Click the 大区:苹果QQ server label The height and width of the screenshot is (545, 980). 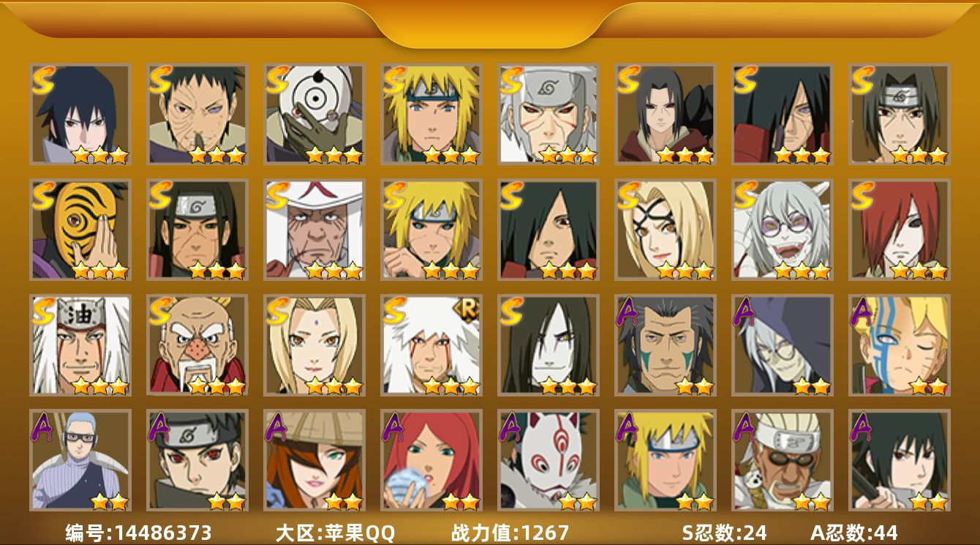click(335, 533)
